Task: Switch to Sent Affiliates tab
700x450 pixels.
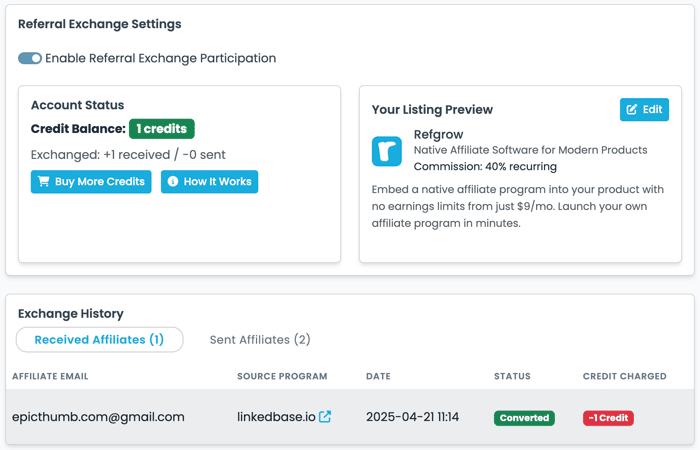Action: [260, 340]
